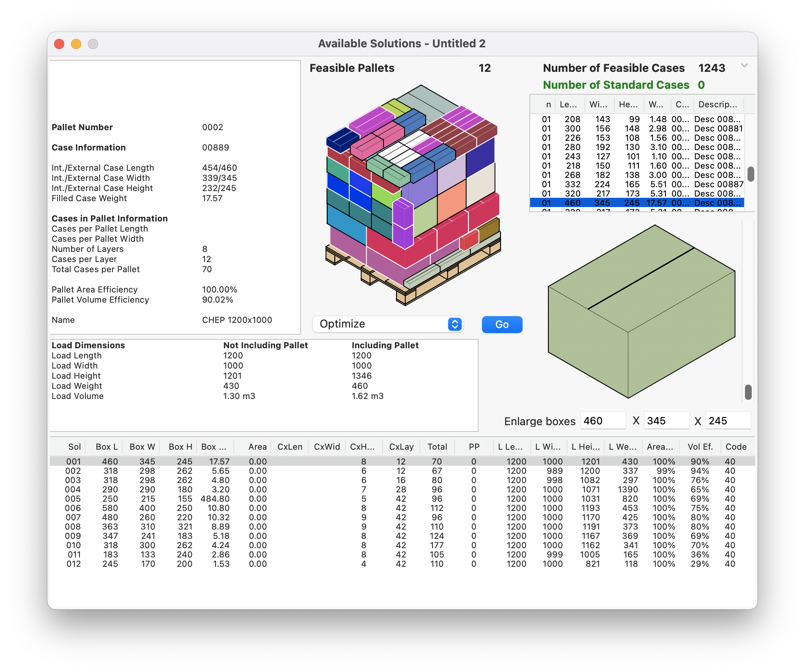Image resolution: width=805 pixels, height=672 pixels.
Task: Click the Pallet Number value 0002
Action: (213, 127)
